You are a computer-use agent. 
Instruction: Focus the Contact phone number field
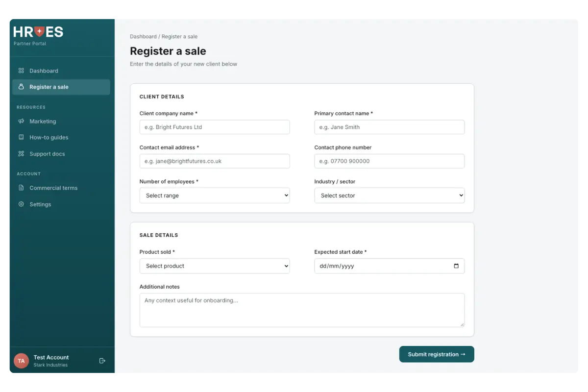[390, 161]
